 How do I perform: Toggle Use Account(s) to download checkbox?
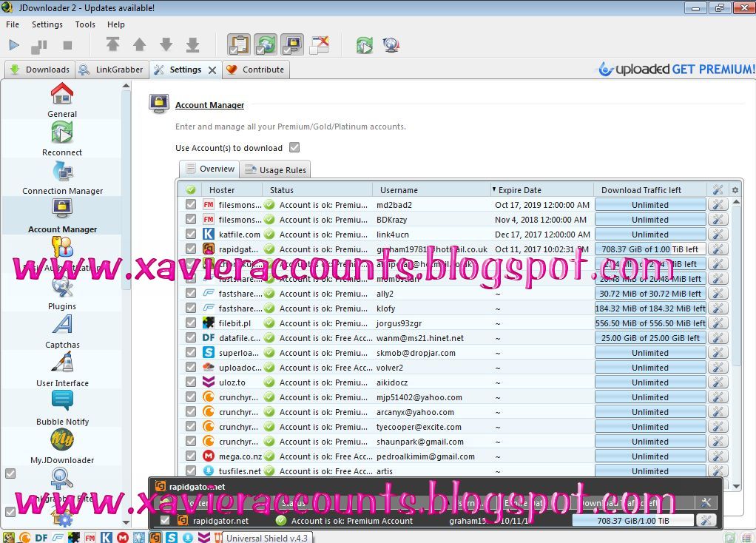click(x=294, y=147)
